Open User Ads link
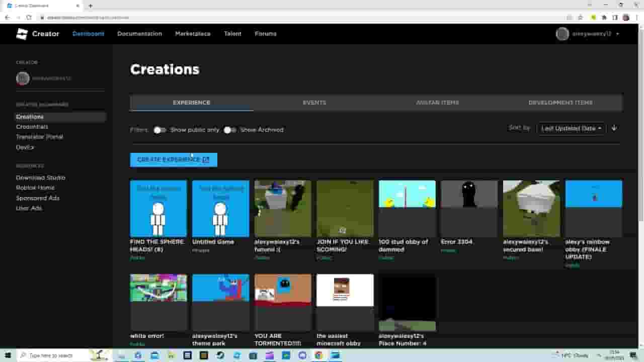 coord(29,208)
